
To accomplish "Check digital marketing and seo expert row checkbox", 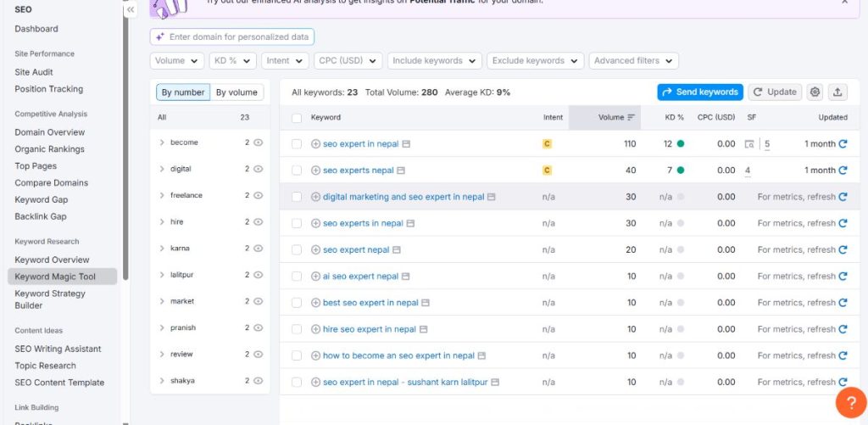I will [297, 197].
